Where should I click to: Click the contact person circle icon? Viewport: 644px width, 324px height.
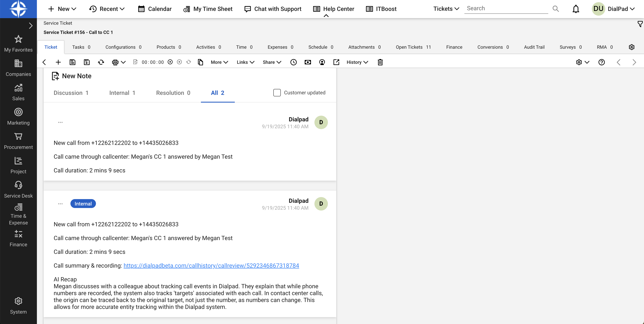tap(322, 62)
